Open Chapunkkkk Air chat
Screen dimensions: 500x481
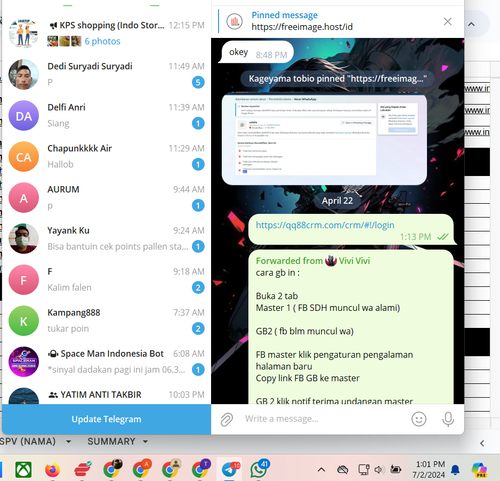tap(106, 156)
